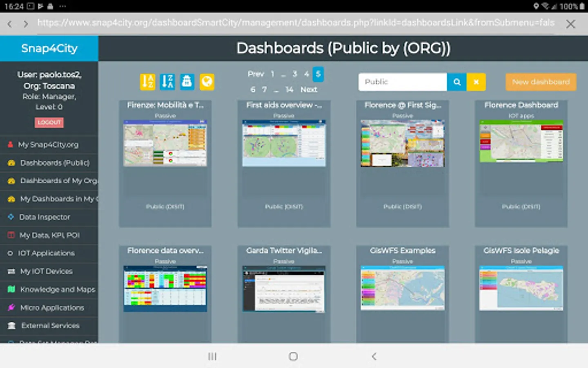Image resolution: width=588 pixels, height=368 pixels.
Task: Click Micro Applications plug icon
Action: tap(11, 307)
